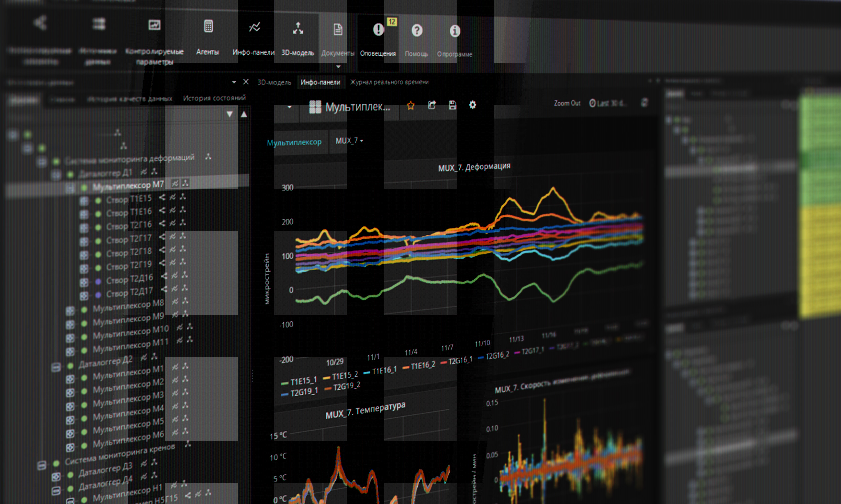Click the Агенты toolbar icon
This screenshot has width=841, height=504.
point(208,27)
